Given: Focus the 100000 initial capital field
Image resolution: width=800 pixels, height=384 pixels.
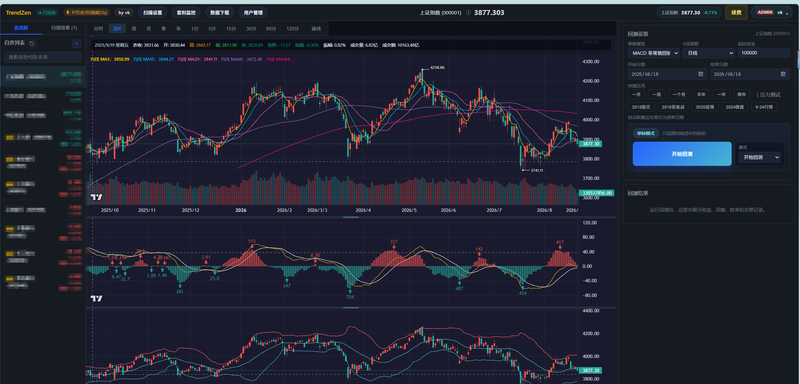Looking at the screenshot, I should click(x=764, y=53).
